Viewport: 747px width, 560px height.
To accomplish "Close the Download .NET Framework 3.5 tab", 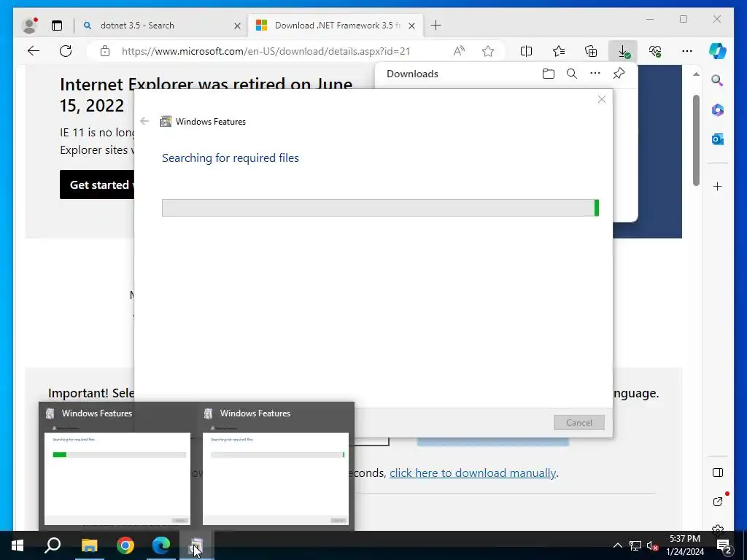I will pyautogui.click(x=412, y=26).
